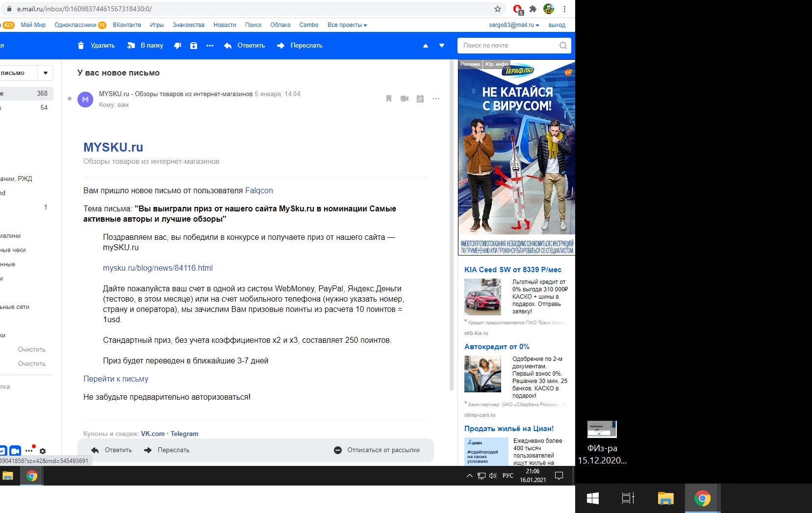
Task: Open Chrome extensions puzzle icon
Action: [x=533, y=9]
